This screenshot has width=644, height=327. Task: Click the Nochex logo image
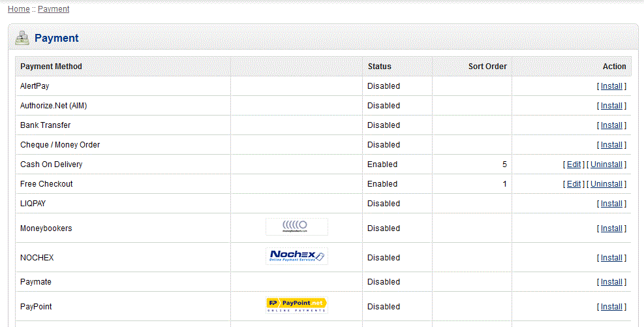[x=297, y=256]
